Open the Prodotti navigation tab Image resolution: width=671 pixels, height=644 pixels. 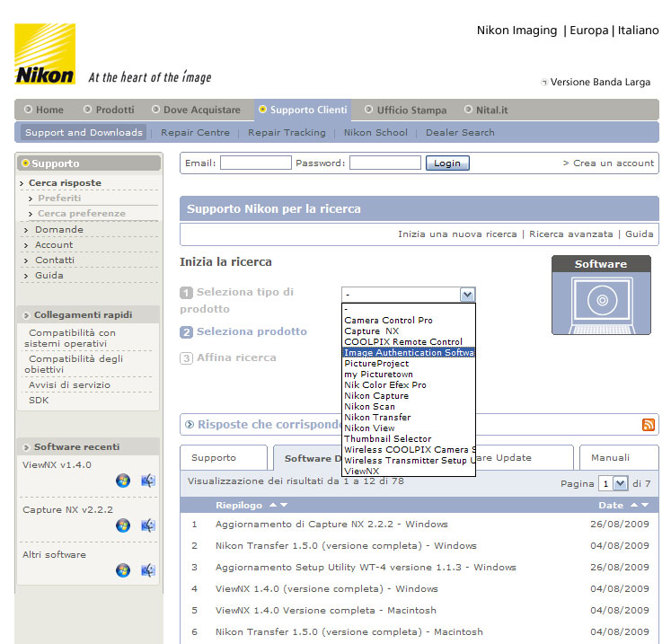coord(109,110)
